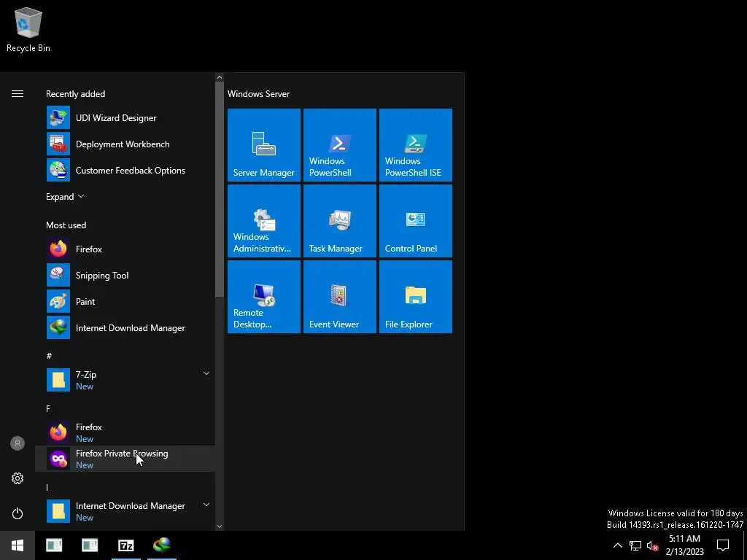The image size is (747, 560).
Task: Open Settings gear in Start menu
Action: click(18, 478)
